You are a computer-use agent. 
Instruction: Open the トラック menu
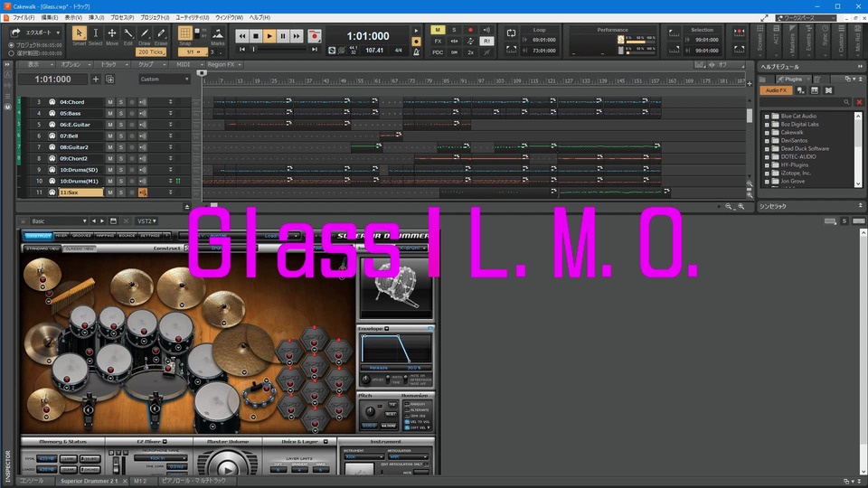pos(112,65)
